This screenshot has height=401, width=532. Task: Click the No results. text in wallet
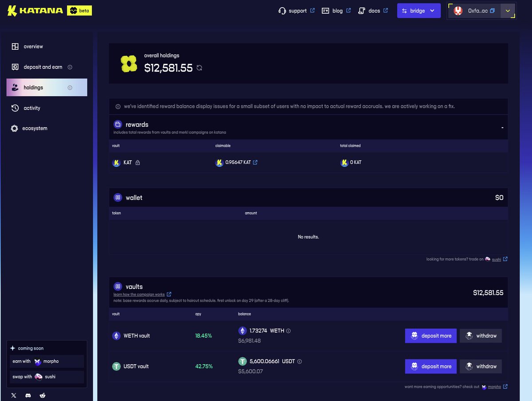click(308, 237)
